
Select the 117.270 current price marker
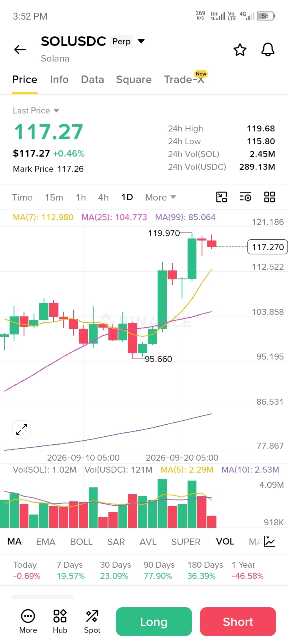pyautogui.click(x=268, y=247)
